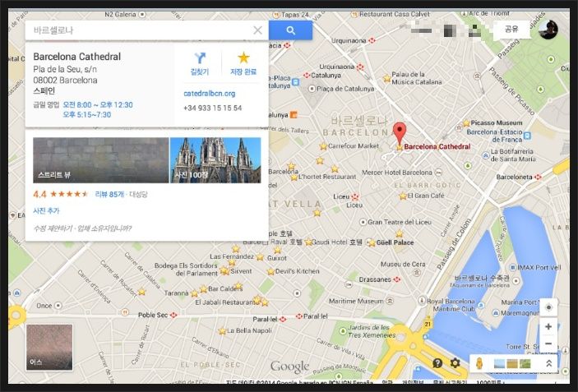Viewport: 578px width, 392px height.
Task: Click the L'hortet Restaurant star marker
Action: tap(294, 178)
